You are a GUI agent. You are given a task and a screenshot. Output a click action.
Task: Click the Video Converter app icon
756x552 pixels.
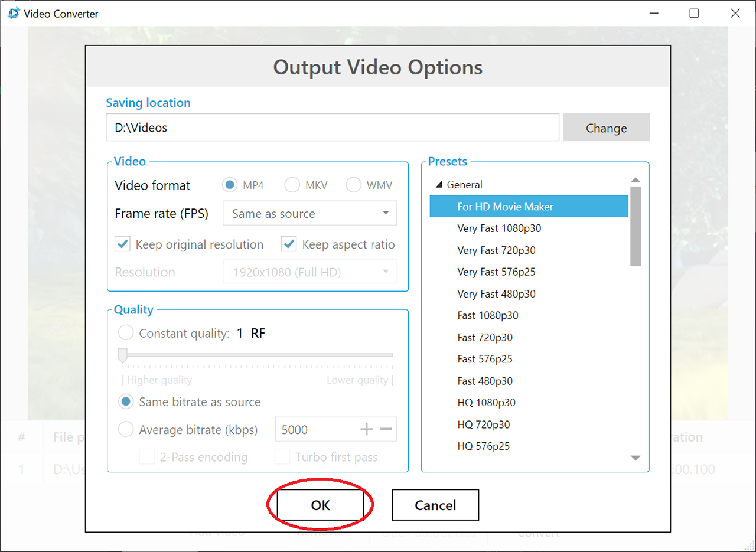pos(14,14)
